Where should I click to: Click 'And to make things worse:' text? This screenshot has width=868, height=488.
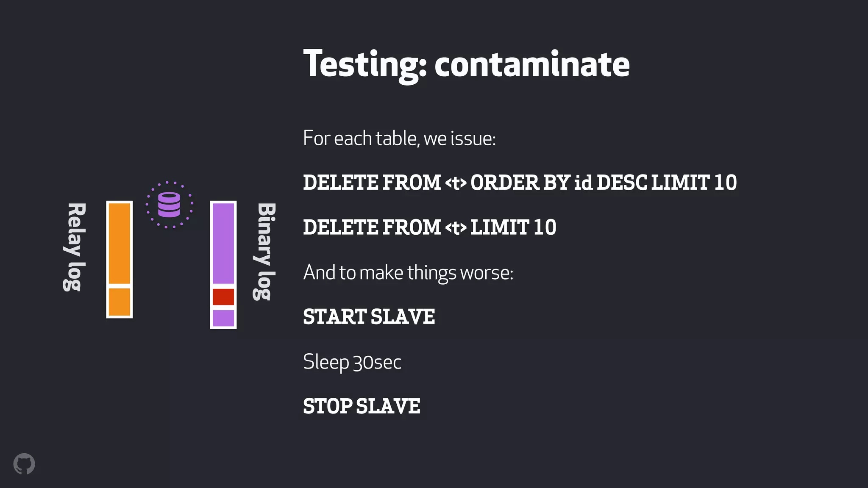click(408, 273)
